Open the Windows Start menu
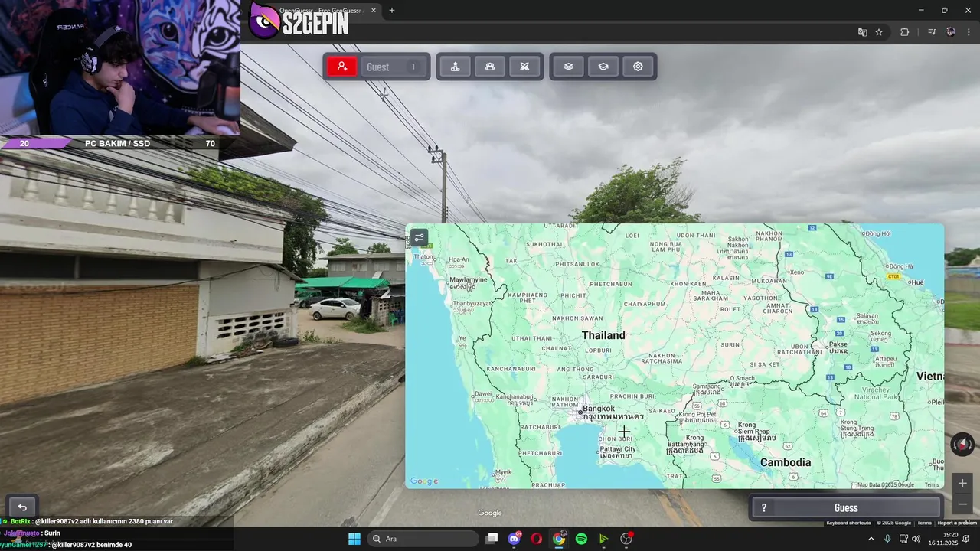This screenshot has width=980, height=551. [x=354, y=539]
